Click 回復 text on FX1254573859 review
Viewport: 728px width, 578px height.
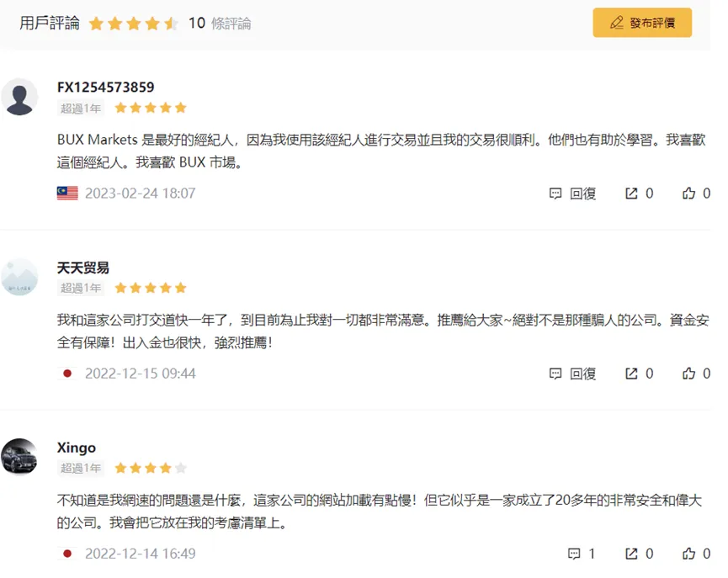tap(582, 194)
